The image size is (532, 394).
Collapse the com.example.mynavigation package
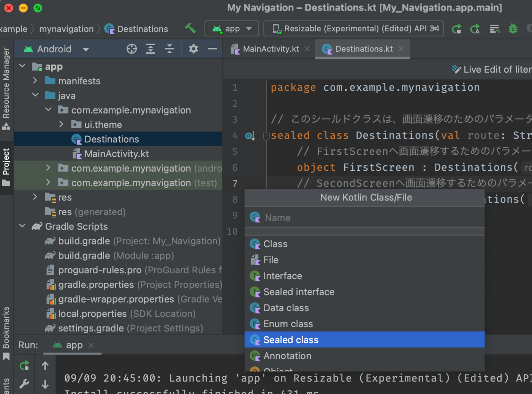pos(48,110)
